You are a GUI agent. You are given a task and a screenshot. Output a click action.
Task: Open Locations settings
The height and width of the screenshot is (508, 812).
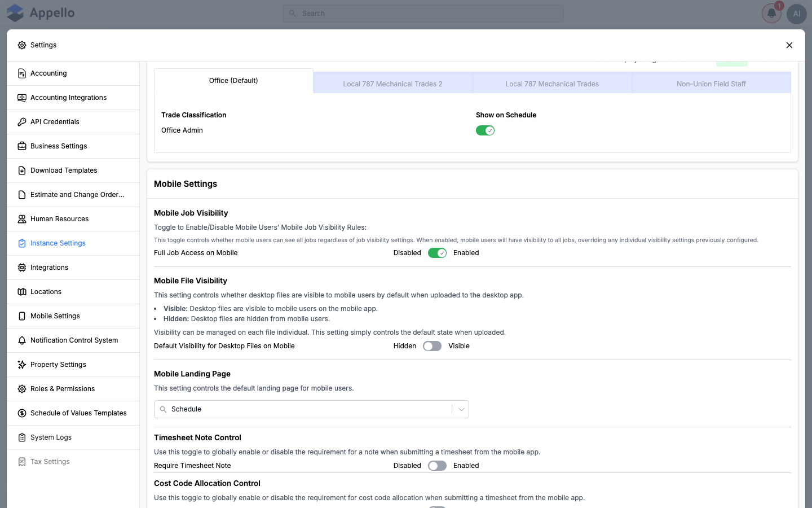pyautogui.click(x=73, y=292)
